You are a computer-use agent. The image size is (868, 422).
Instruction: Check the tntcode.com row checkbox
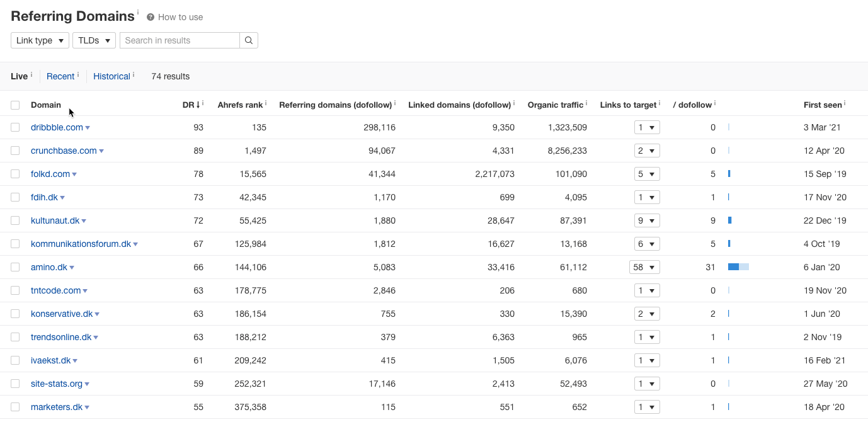click(x=15, y=290)
